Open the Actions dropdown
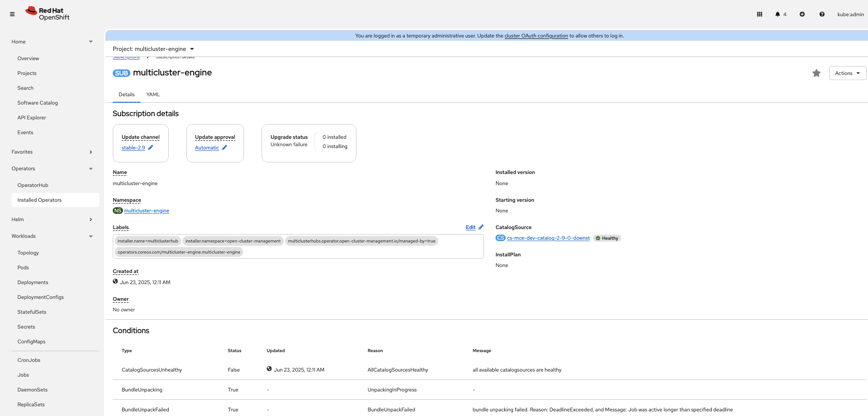The width and height of the screenshot is (868, 416). tap(848, 73)
